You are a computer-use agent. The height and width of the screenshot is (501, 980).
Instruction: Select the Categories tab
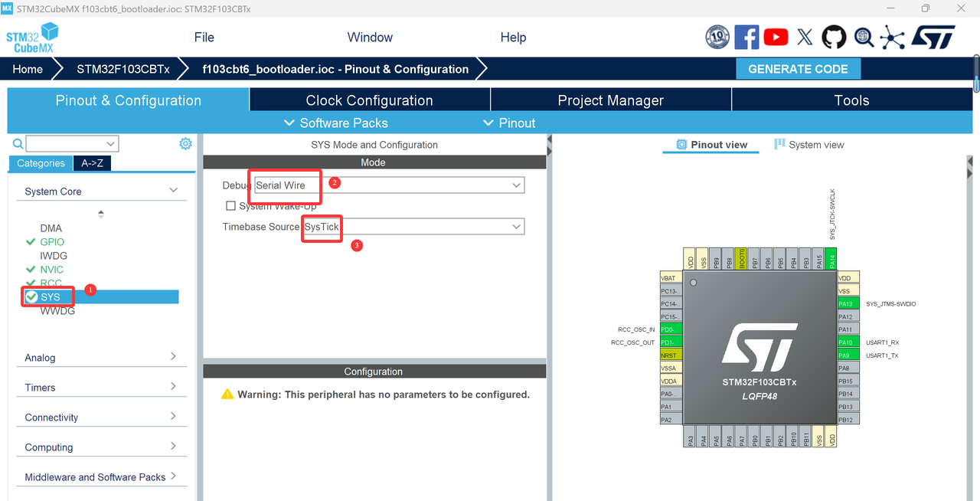coord(41,163)
